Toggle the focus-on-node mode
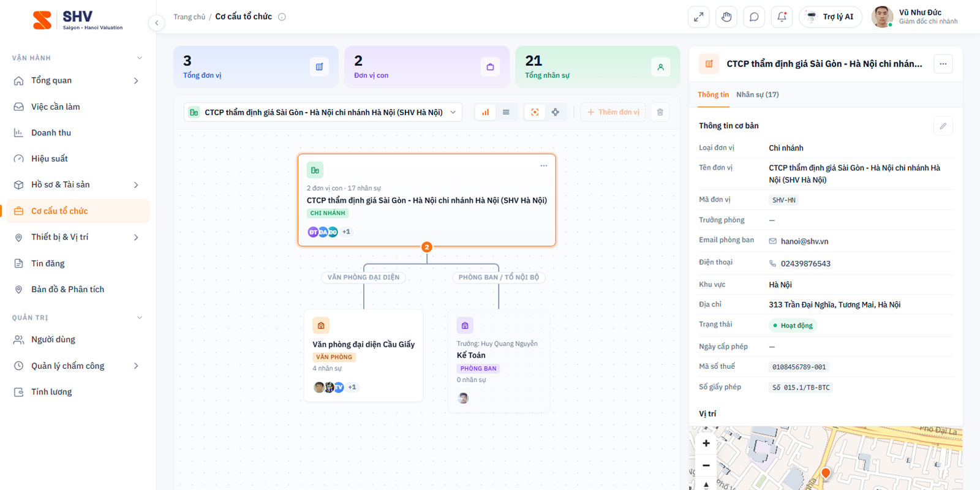 pyautogui.click(x=535, y=112)
